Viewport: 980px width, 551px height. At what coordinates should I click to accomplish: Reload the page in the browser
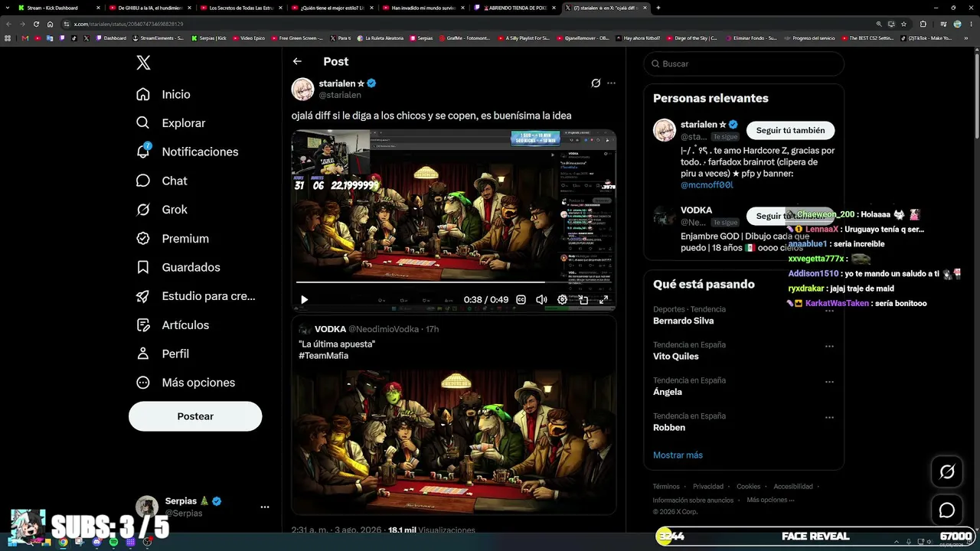(36, 24)
